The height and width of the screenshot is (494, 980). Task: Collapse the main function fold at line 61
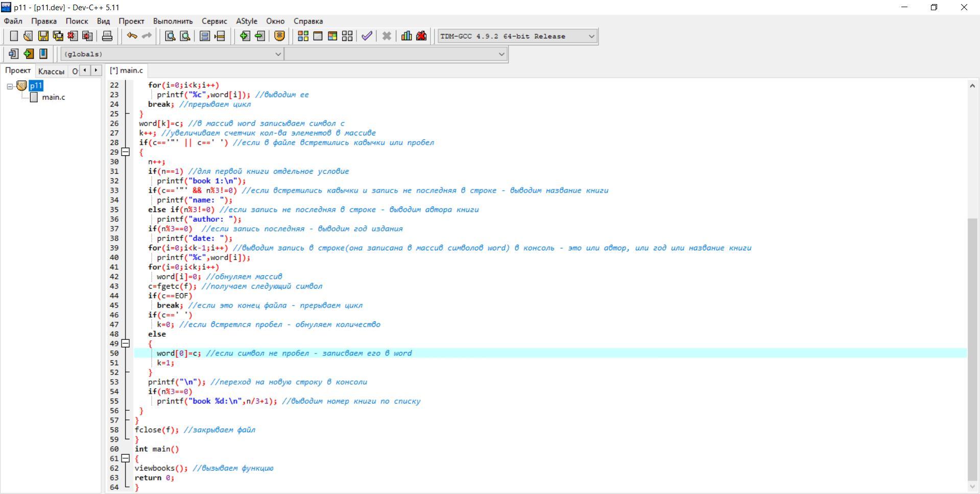pyautogui.click(x=126, y=458)
